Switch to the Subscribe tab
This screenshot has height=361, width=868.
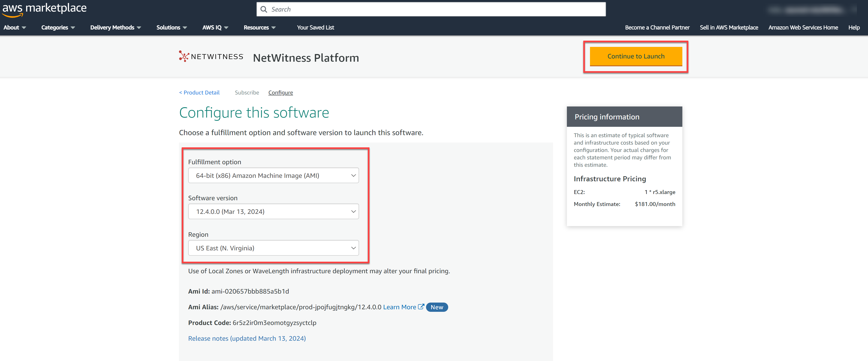(247, 92)
